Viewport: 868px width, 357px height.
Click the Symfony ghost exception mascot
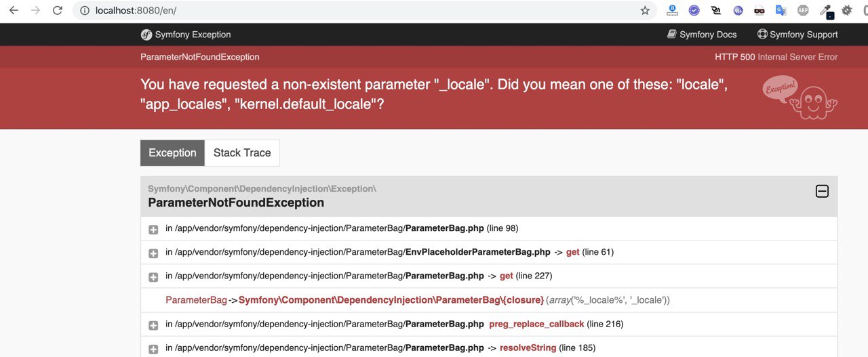800,97
